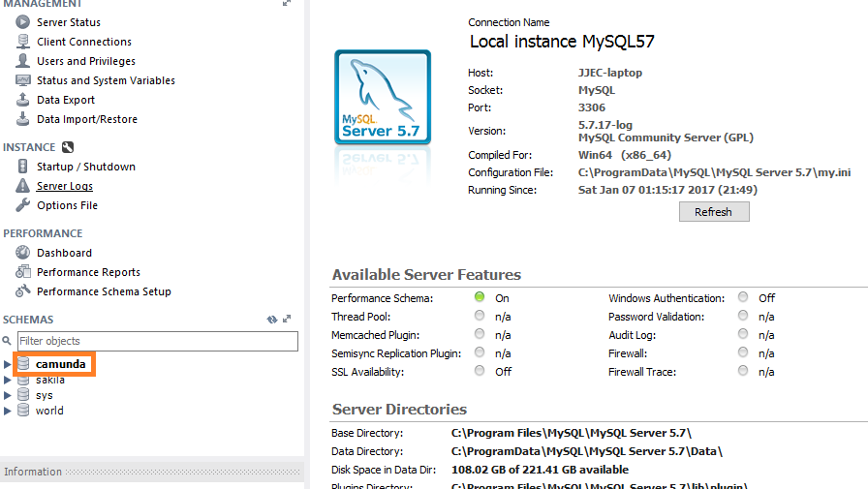This screenshot has width=868, height=489.
Task: Click the Firewall Trace status indicator
Action: (x=743, y=371)
